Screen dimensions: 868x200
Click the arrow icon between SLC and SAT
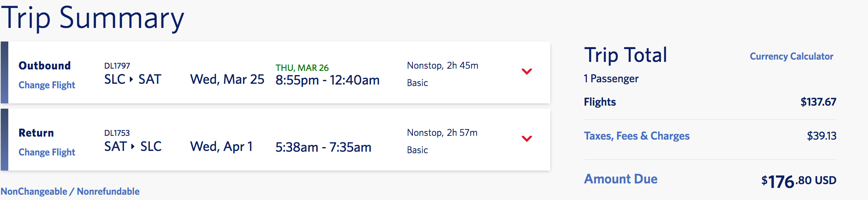131,80
